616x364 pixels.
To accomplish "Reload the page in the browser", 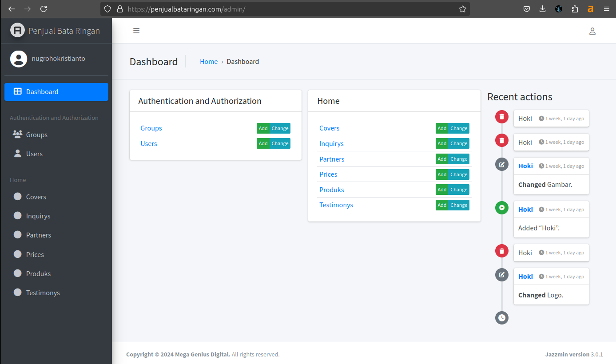I will (44, 9).
